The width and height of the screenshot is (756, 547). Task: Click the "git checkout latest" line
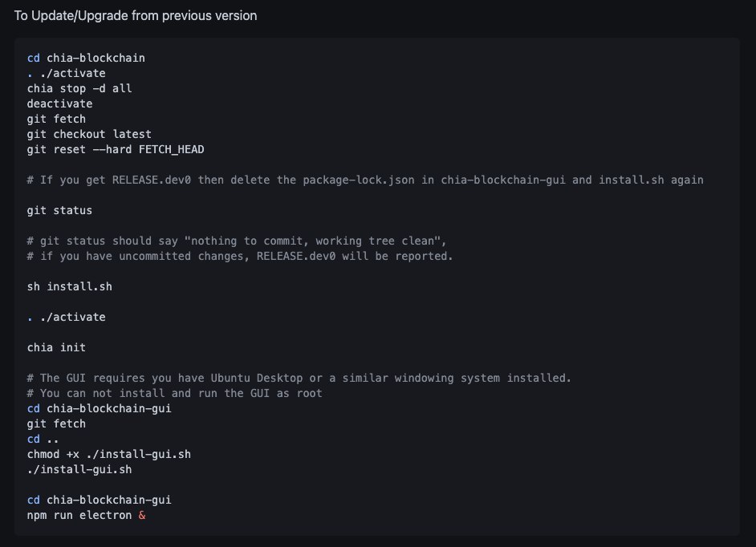tap(89, 135)
